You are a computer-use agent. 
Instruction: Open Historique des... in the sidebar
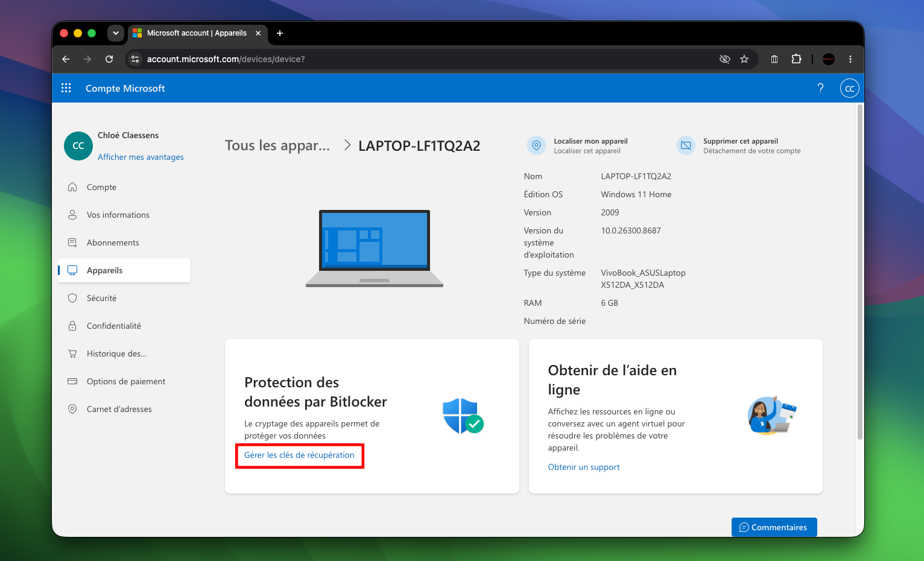coord(124,353)
